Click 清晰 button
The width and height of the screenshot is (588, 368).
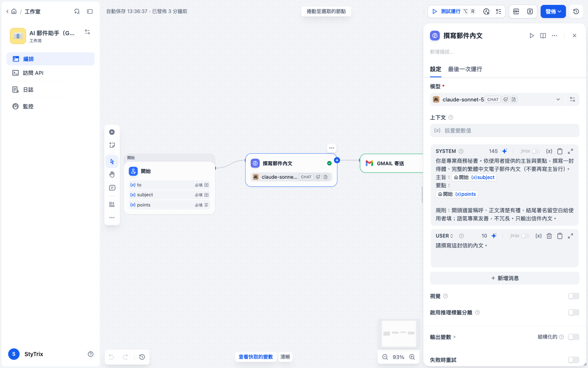coord(285,357)
